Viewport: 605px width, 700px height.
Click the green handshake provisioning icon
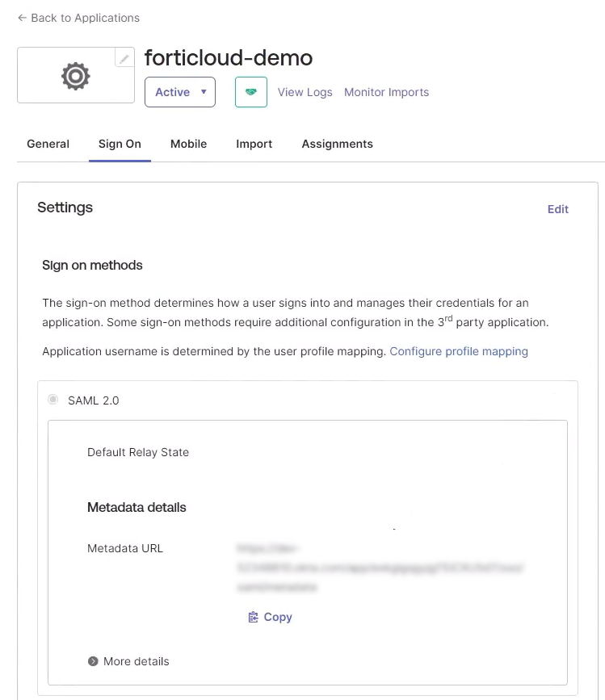[x=250, y=92]
